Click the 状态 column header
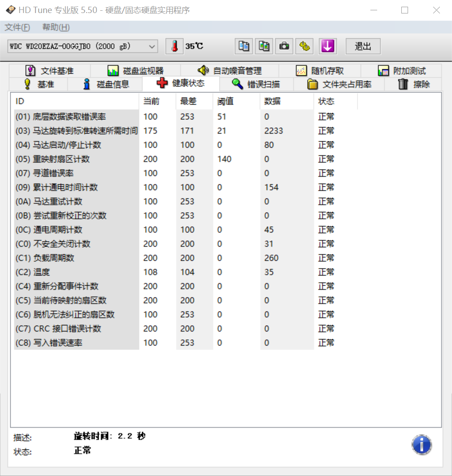This screenshot has height=476, width=452. [335, 101]
